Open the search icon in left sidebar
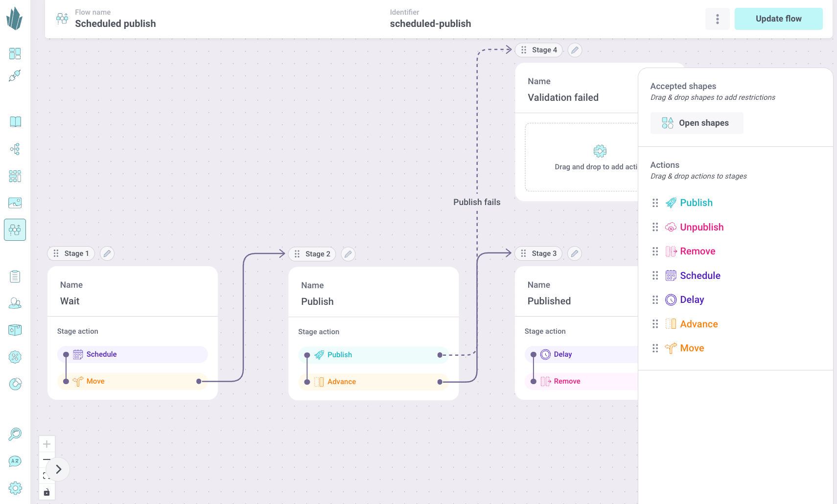The image size is (837, 504). click(x=15, y=434)
